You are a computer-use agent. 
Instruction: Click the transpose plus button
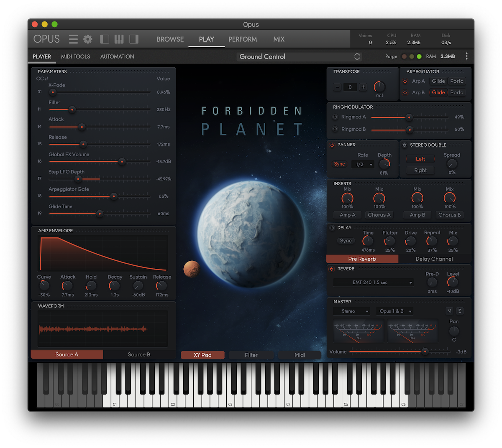pos(363,87)
